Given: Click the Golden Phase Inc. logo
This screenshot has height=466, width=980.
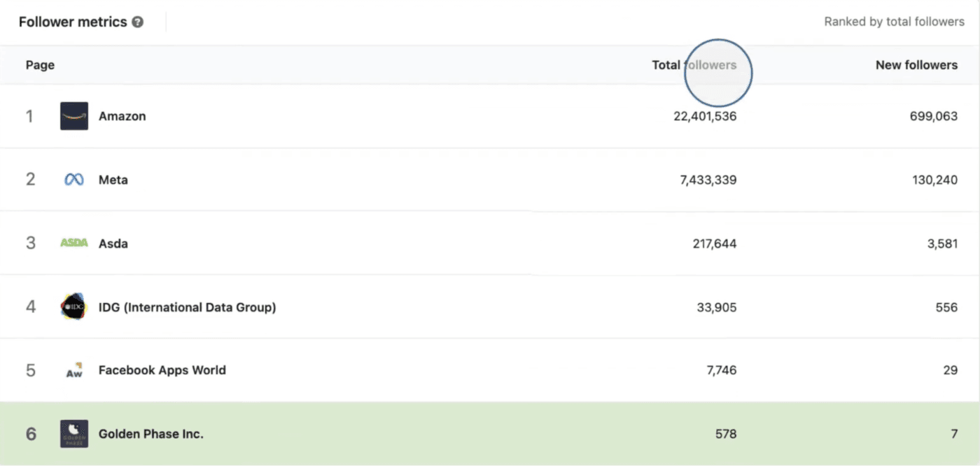Looking at the screenshot, I should 74,434.
